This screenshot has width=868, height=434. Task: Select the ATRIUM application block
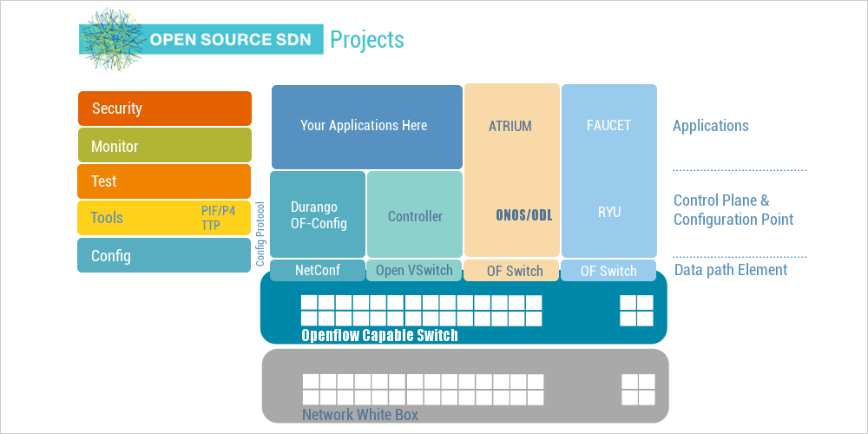pyautogui.click(x=510, y=126)
